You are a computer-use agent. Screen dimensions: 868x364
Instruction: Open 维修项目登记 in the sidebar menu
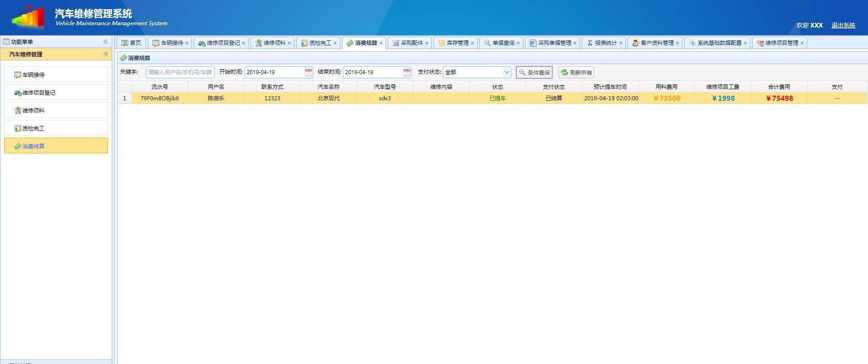pyautogui.click(x=56, y=92)
